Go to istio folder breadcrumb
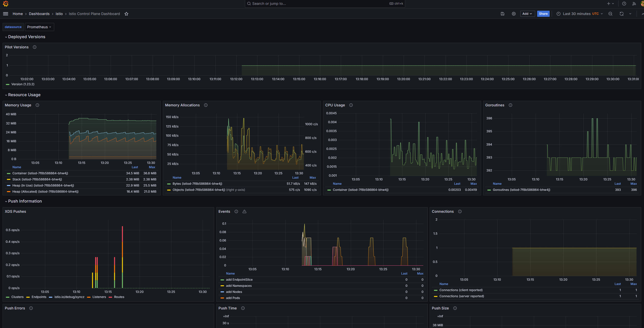 tap(59, 14)
